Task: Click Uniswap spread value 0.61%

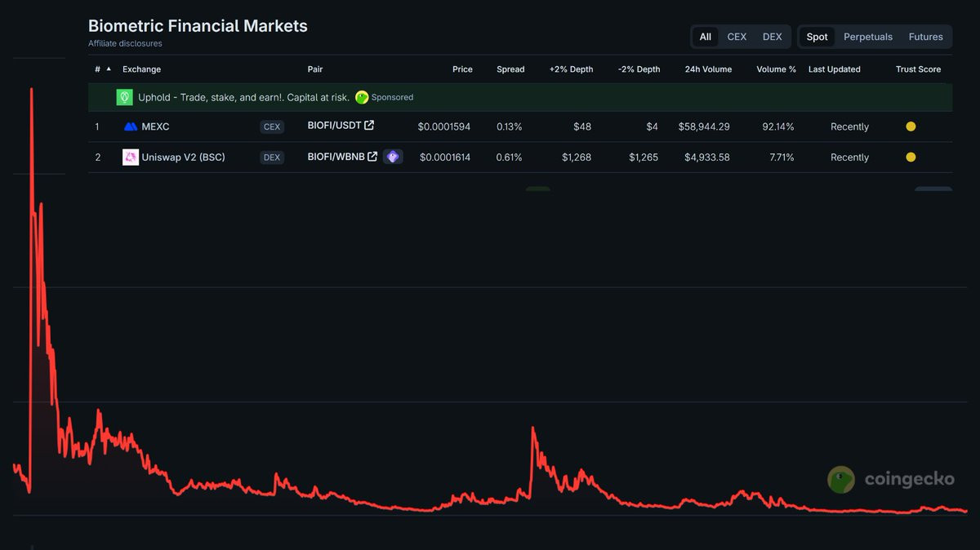Action: pos(509,157)
